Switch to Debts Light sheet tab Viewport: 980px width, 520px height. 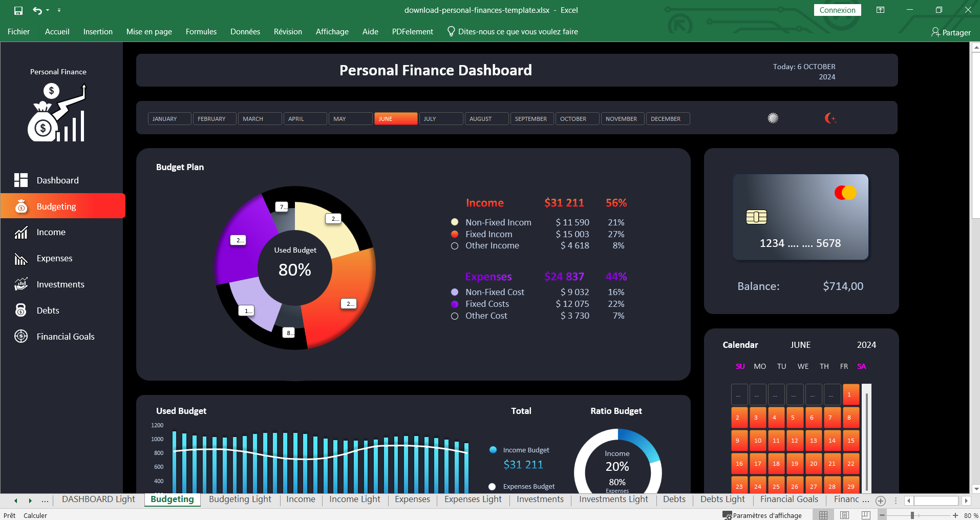pos(722,500)
